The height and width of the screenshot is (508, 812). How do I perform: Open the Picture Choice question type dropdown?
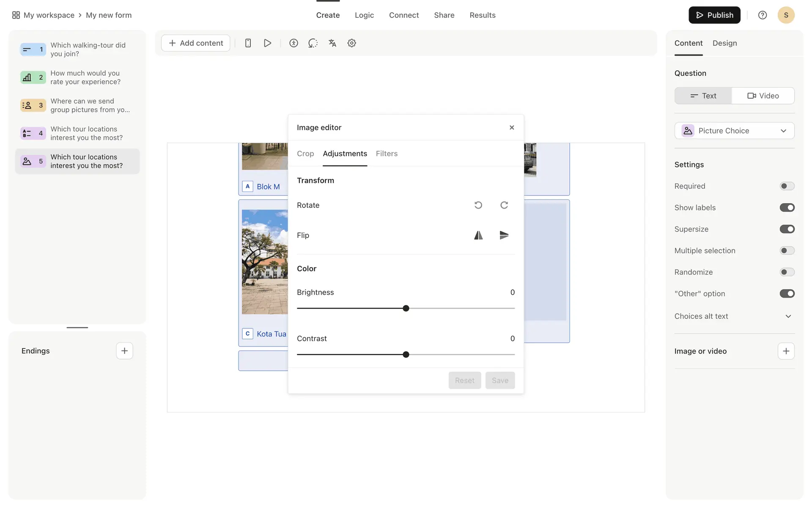[734, 131]
